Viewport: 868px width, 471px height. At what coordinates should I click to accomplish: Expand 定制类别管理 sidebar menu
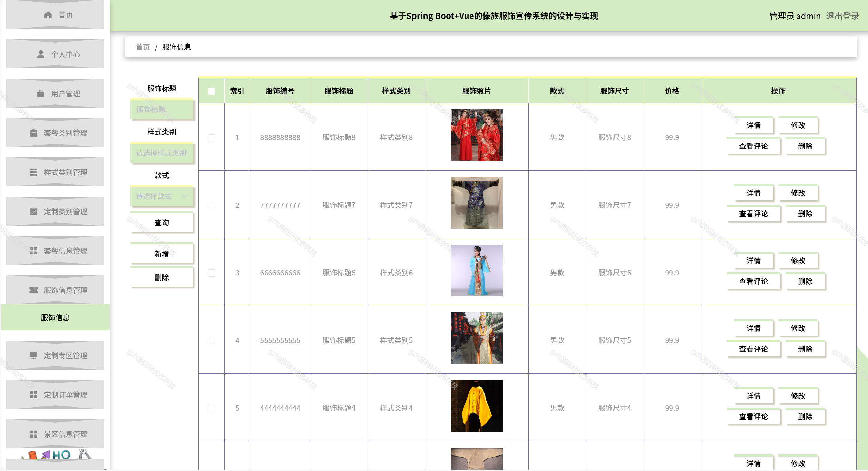[55, 212]
